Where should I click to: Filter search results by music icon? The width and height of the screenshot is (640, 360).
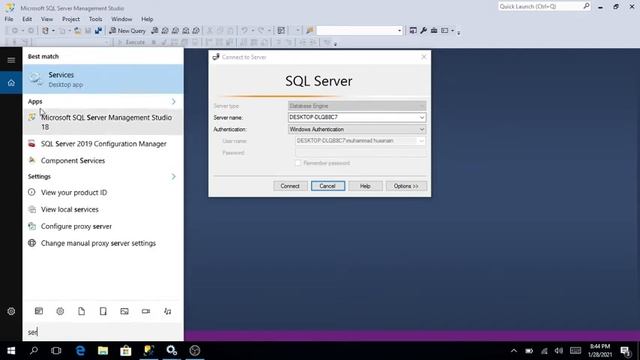pos(167,311)
